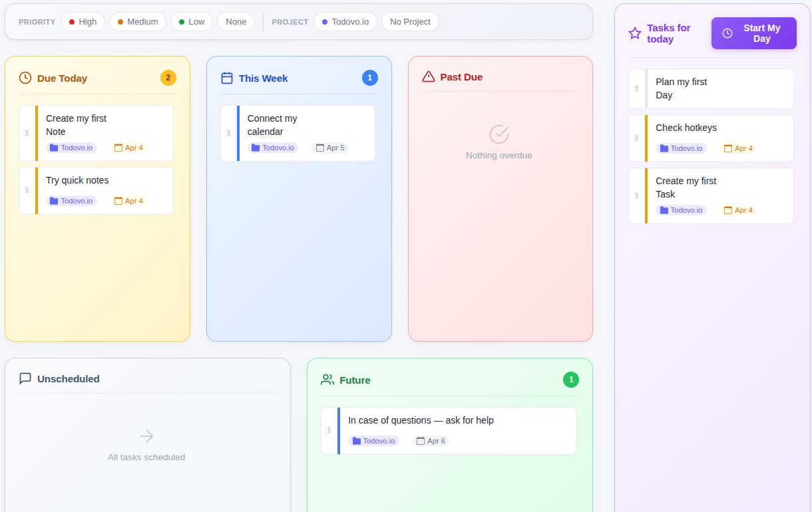
Task: Click the All tasks scheduled message
Action: pos(146,457)
